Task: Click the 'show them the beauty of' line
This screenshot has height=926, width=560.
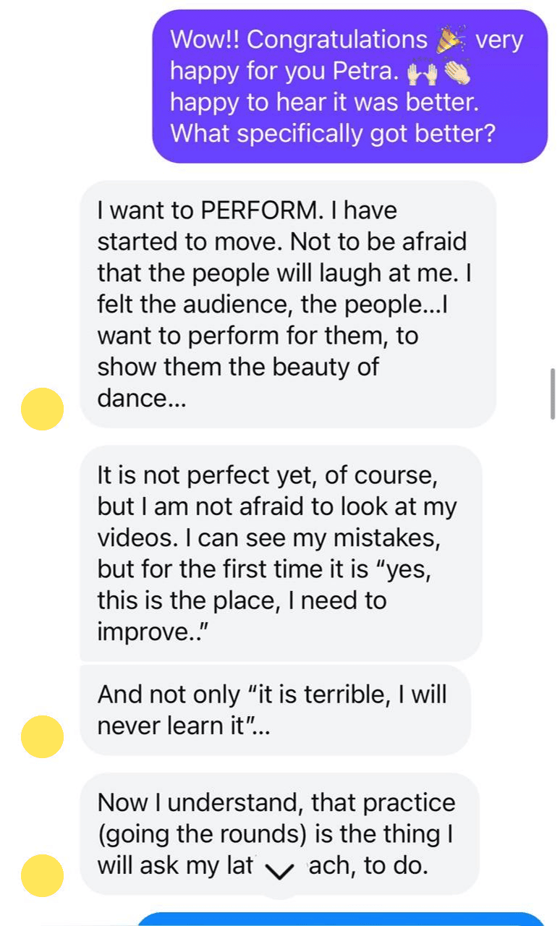Action: click(x=237, y=367)
